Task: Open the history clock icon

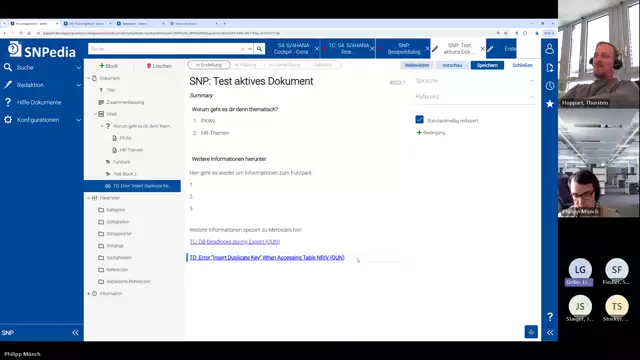Action: click(549, 86)
